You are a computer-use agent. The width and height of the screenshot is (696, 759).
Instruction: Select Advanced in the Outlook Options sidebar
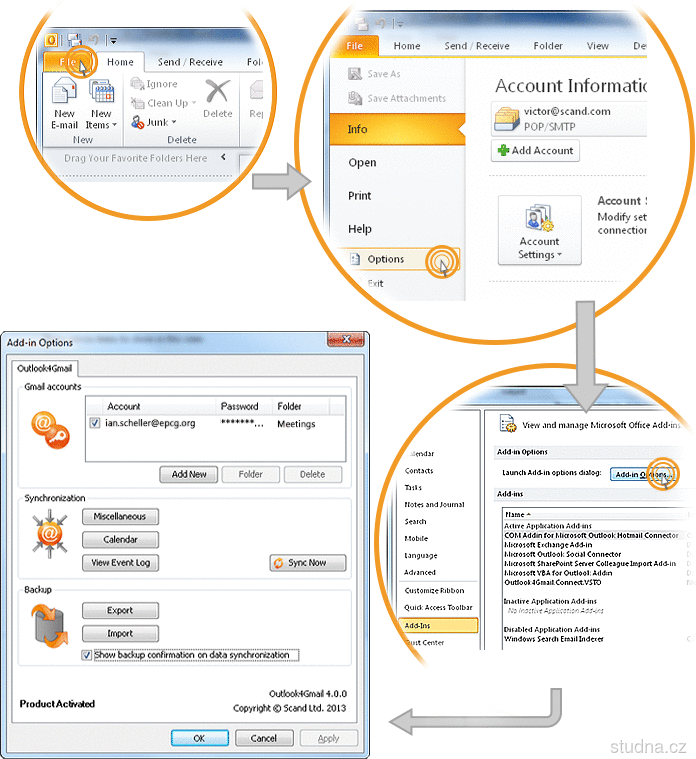tap(420, 572)
